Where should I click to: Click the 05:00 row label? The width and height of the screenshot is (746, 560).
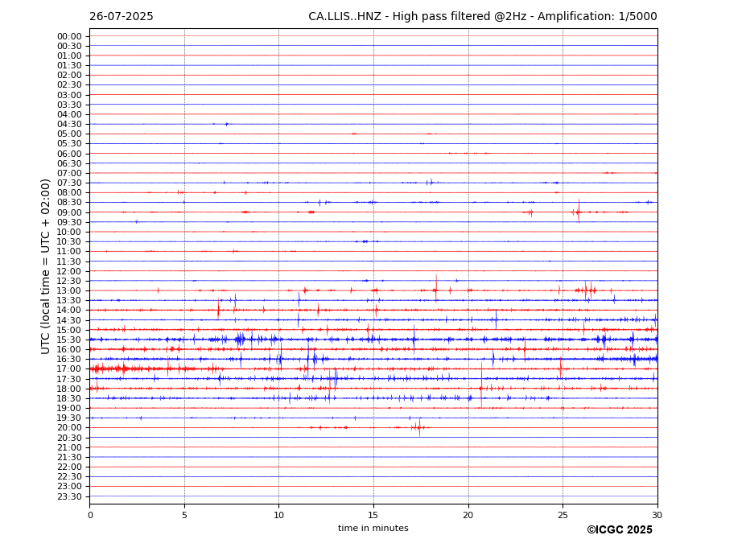[x=69, y=134]
